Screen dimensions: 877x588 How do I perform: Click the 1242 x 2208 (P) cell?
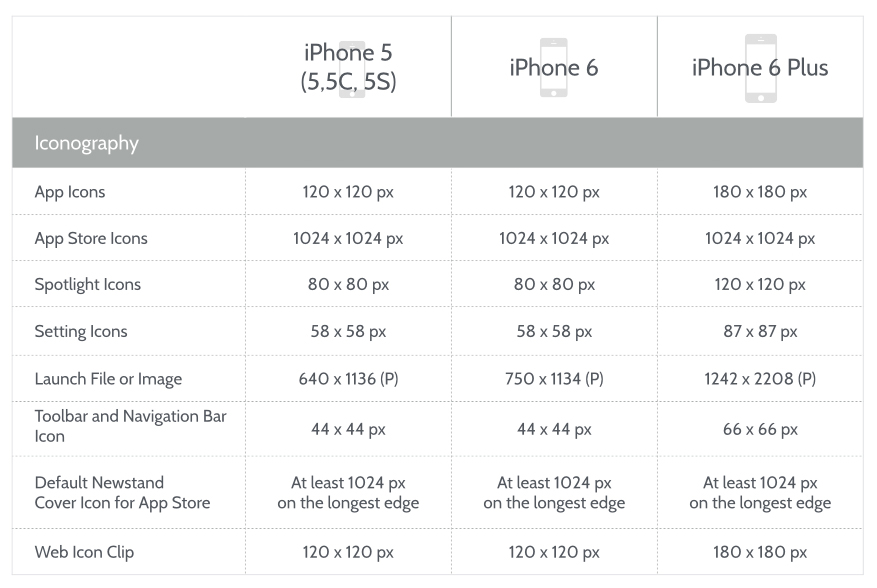[760, 379]
